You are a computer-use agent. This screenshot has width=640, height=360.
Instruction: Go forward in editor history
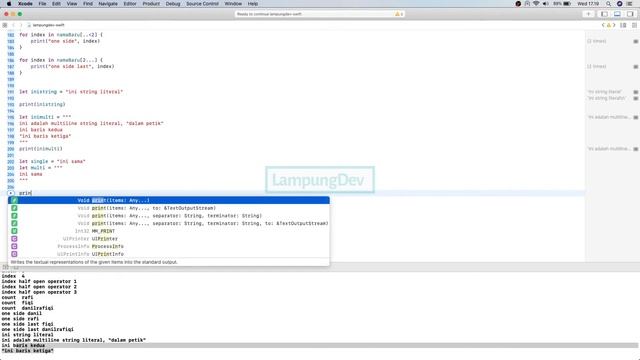point(21,25)
